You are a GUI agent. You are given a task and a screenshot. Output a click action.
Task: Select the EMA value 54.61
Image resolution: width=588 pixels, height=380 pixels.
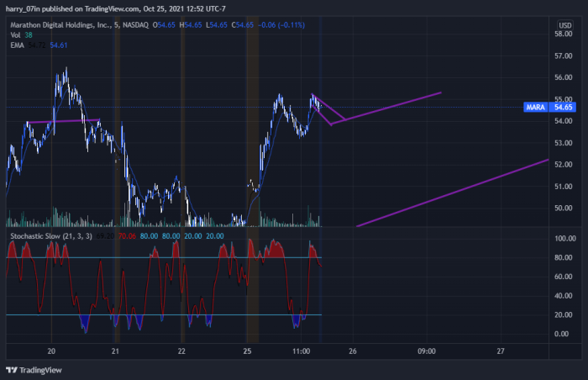tap(59, 45)
